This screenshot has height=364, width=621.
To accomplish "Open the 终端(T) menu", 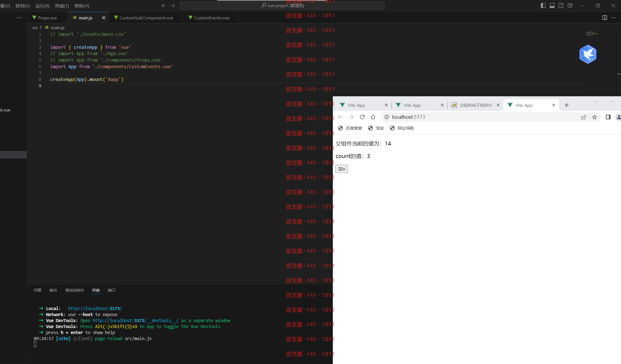I will point(62,6).
